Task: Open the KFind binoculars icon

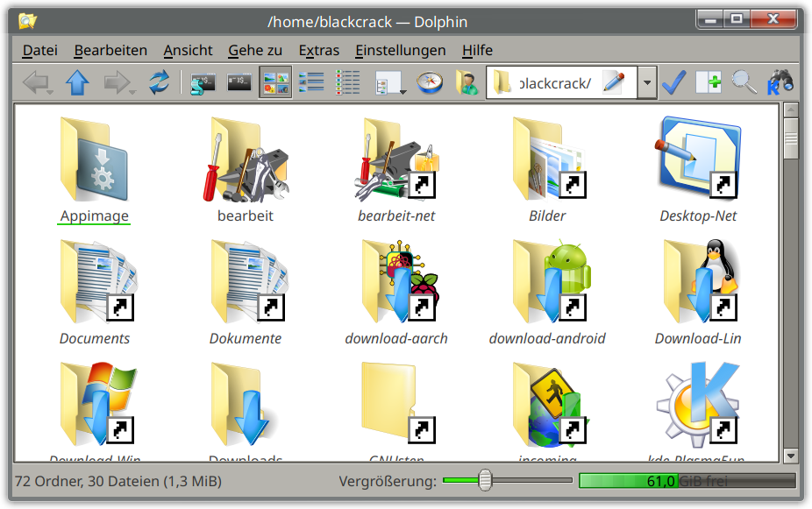Action: pyautogui.click(x=780, y=82)
